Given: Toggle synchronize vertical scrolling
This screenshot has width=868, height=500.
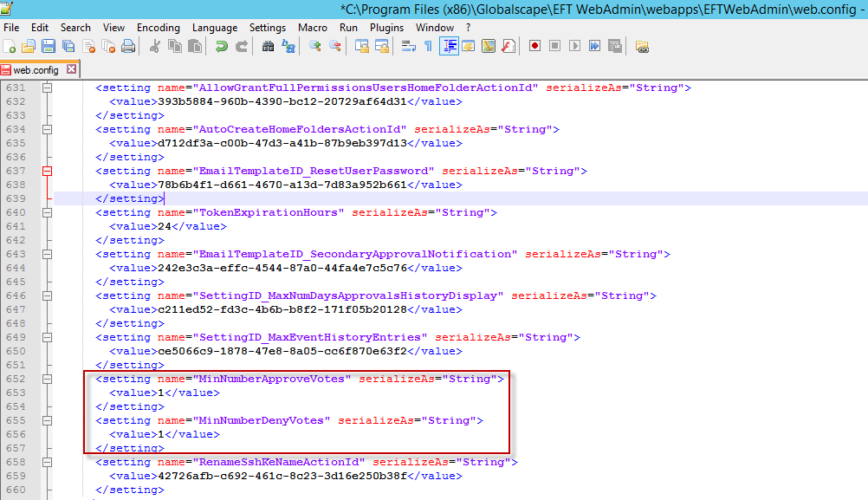Looking at the screenshot, I should coord(361,46).
